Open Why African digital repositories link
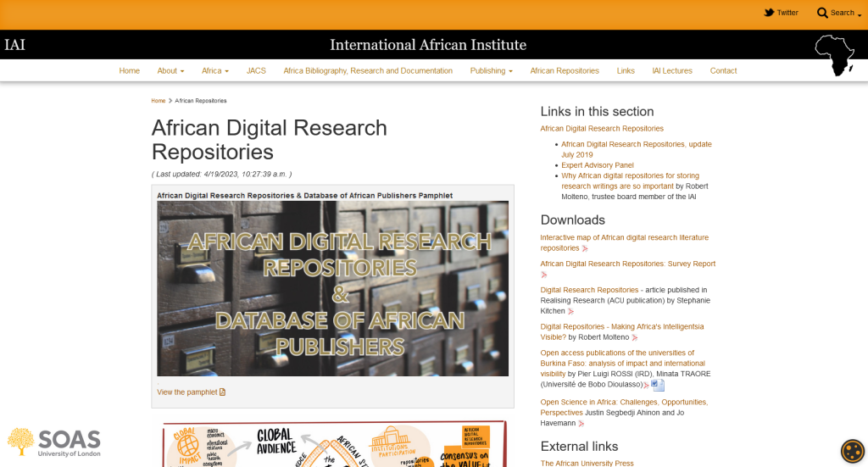This screenshot has height=467, width=868. point(630,181)
